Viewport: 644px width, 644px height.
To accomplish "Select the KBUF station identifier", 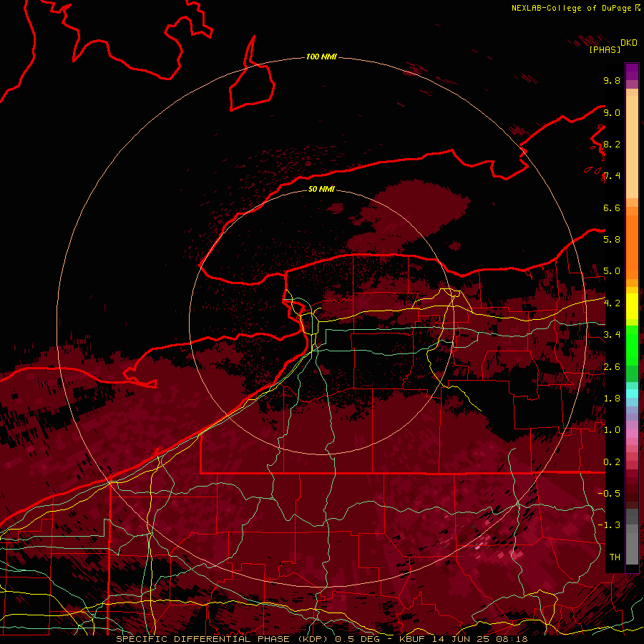I will coord(413,639).
